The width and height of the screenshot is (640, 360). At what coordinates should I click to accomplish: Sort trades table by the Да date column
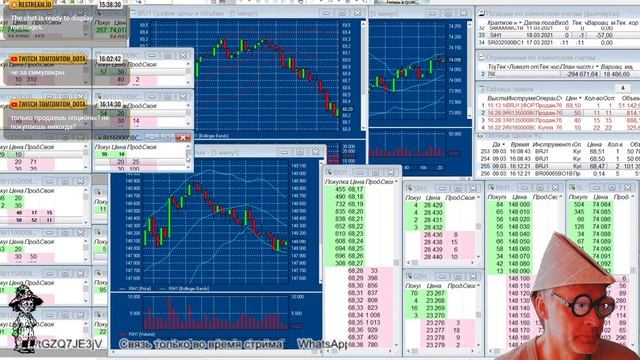(x=498, y=144)
